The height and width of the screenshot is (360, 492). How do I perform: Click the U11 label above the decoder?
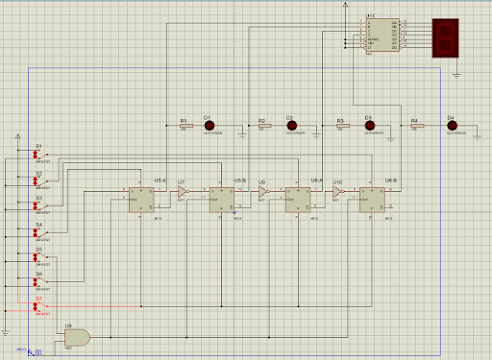pyautogui.click(x=370, y=16)
